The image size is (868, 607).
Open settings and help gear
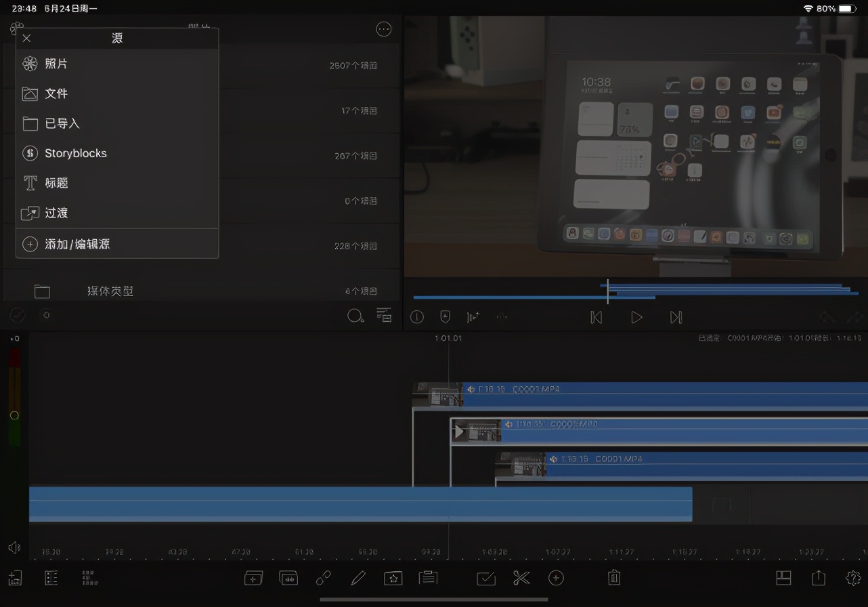click(x=853, y=578)
